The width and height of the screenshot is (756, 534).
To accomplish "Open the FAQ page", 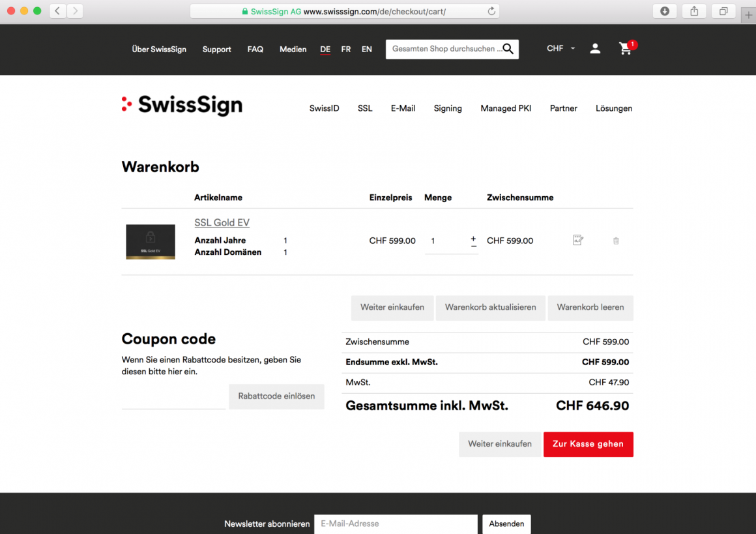I will pos(255,49).
